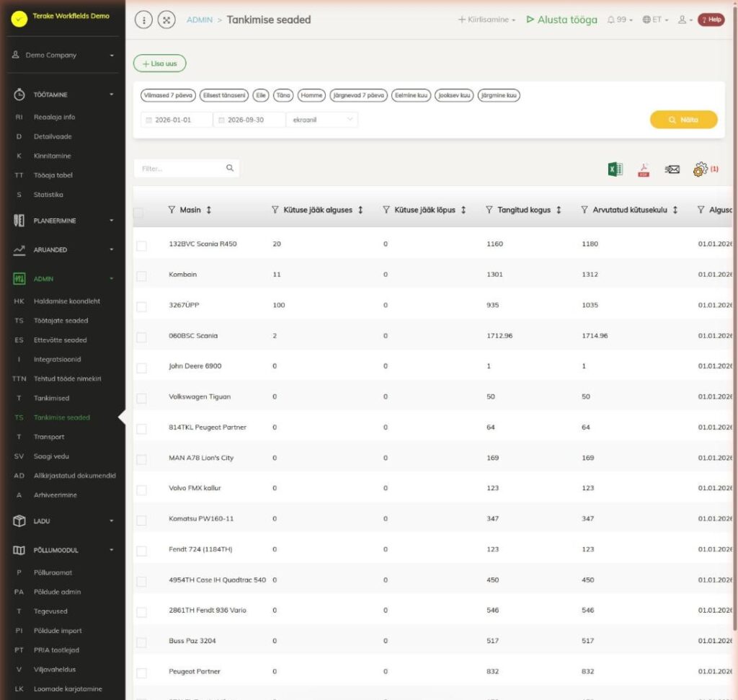The image size is (738, 700).
Task: Click the fullscreen expand icon
Action: click(166, 19)
